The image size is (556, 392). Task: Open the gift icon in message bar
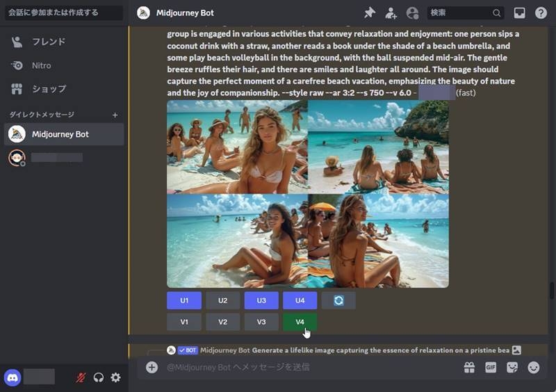click(x=469, y=367)
